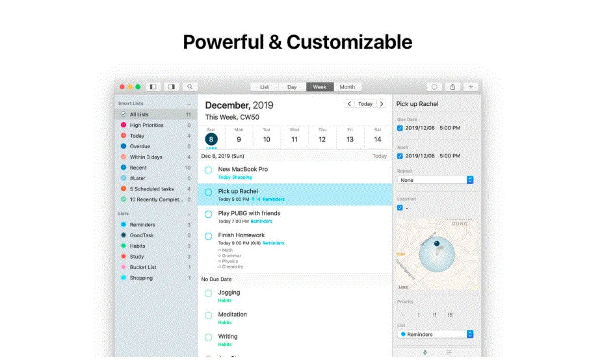
Task: Select the 5 Scheduled tasks icon
Action: click(124, 188)
